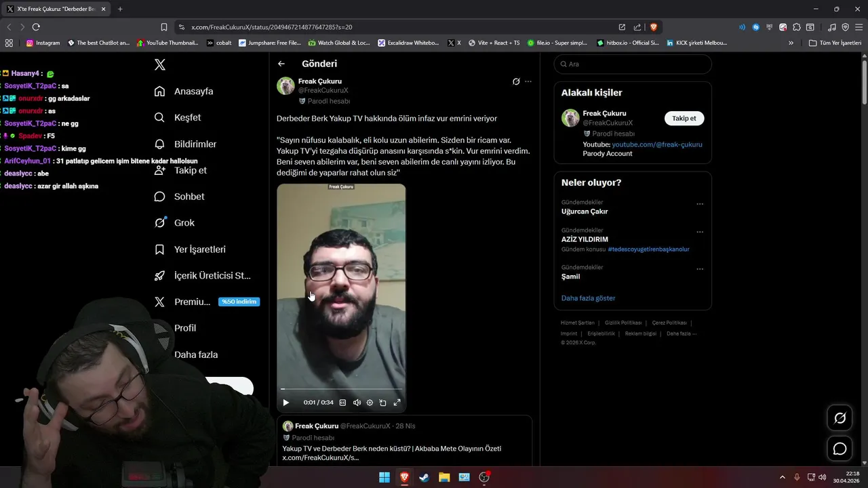This screenshot has height=488, width=868.
Task: Open Brave icon in taskbar
Action: (405, 477)
